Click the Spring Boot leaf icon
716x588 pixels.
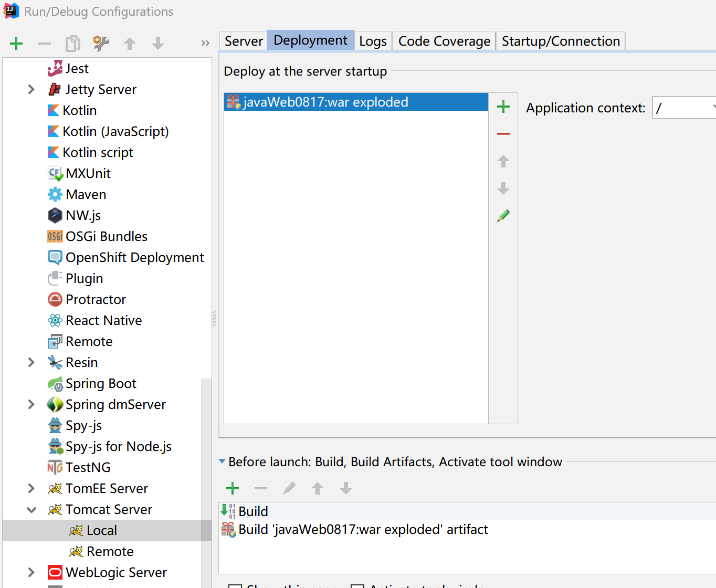[x=55, y=384]
